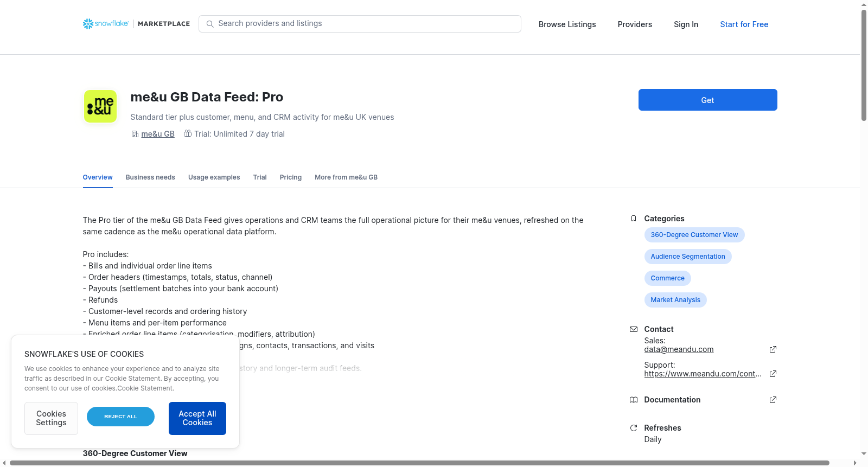This screenshot has height=467, width=868.
Task: Click the MARKETPLACE label in header
Action: [x=164, y=24]
